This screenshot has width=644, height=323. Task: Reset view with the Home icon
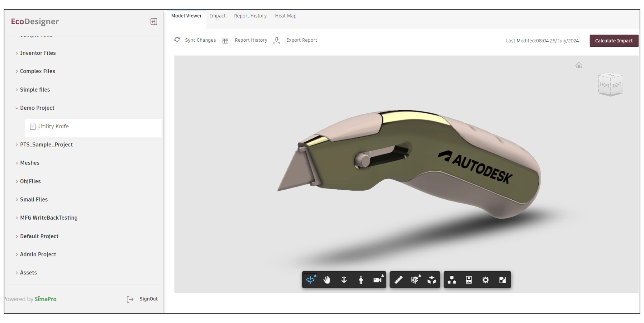pyautogui.click(x=579, y=65)
